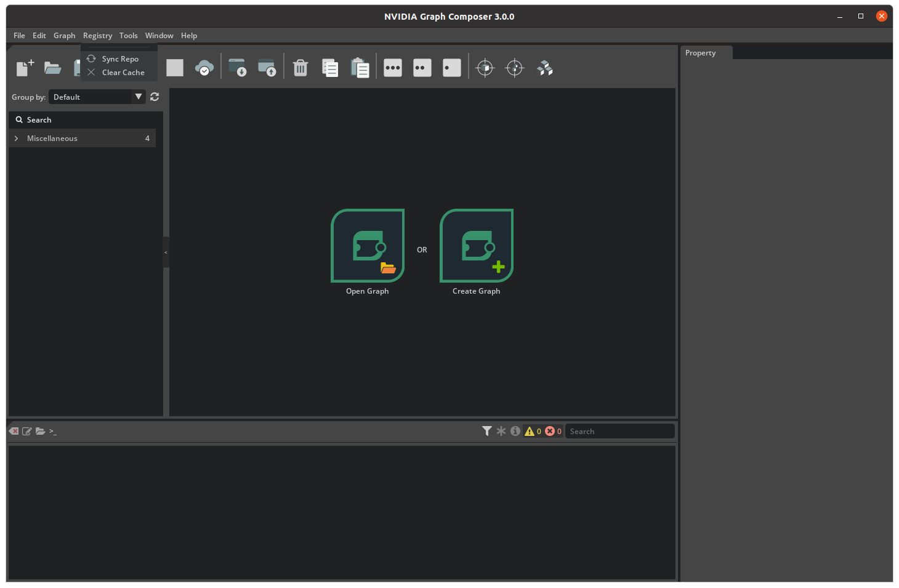Open the Tools menu
Image resolution: width=899 pixels, height=588 pixels.
coord(129,36)
